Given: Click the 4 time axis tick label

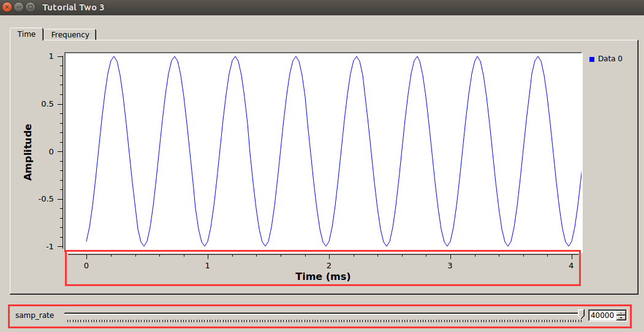Looking at the screenshot, I should [x=571, y=265].
